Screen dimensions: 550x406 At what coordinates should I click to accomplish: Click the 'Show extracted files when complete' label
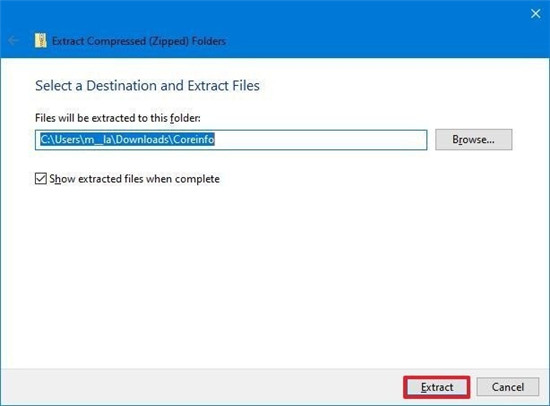pyautogui.click(x=134, y=179)
